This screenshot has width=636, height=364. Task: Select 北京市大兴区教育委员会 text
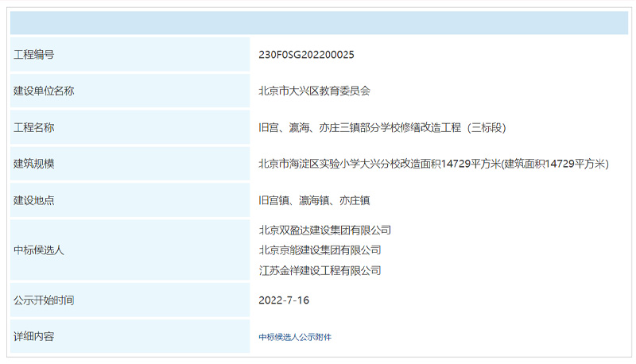coord(314,91)
